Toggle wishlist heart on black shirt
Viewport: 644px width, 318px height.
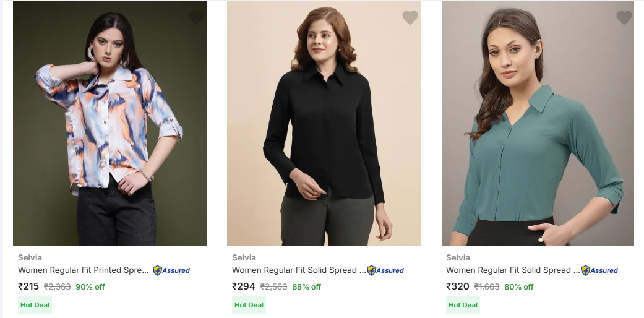tap(410, 18)
